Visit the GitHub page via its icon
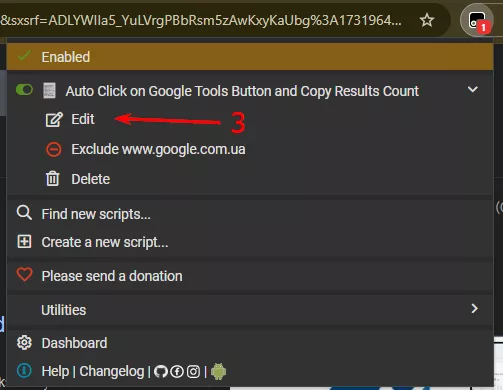This screenshot has width=503, height=390. (x=161, y=371)
